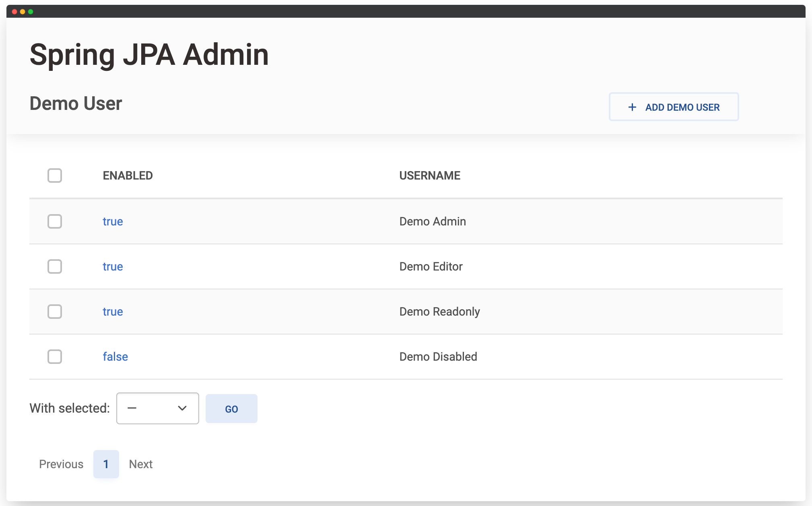The width and height of the screenshot is (812, 506).
Task: Click the Demo Disabled username cell
Action: [438, 357]
